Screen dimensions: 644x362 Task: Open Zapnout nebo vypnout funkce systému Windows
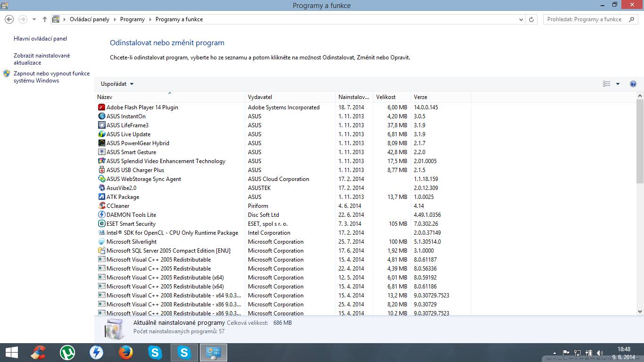click(x=51, y=77)
